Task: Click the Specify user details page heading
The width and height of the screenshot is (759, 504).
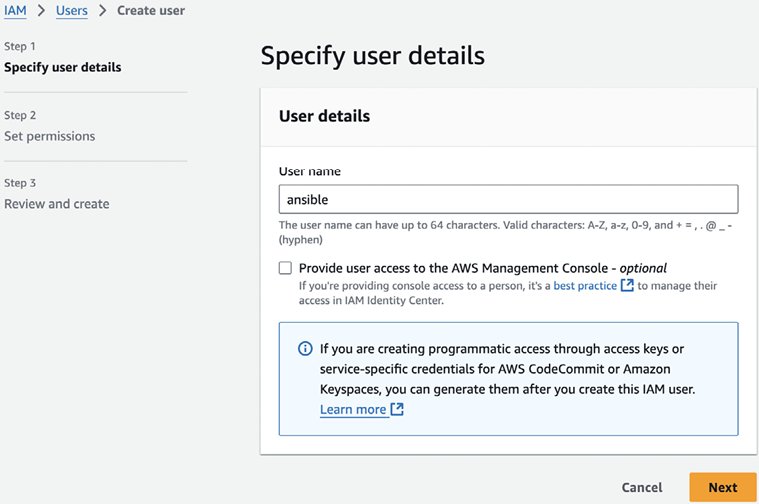Action: coord(372,56)
